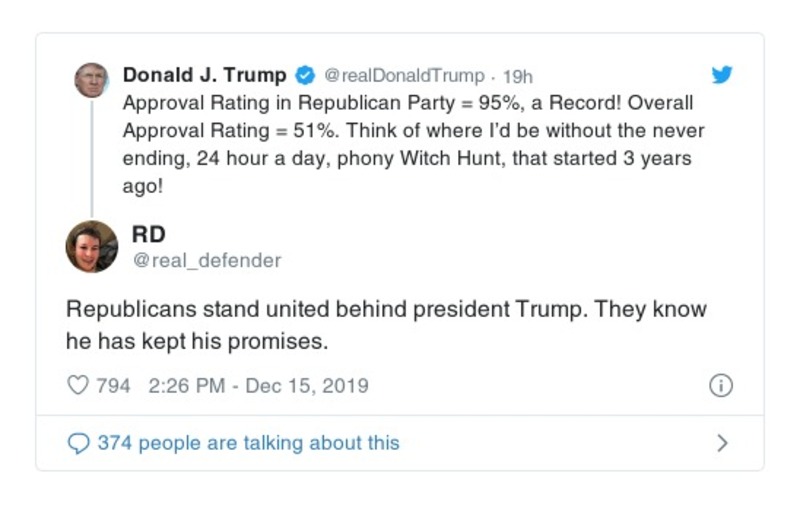Expand the conversation with the right chevron
Image resolution: width=800 pixels, height=508 pixels.
(x=722, y=443)
